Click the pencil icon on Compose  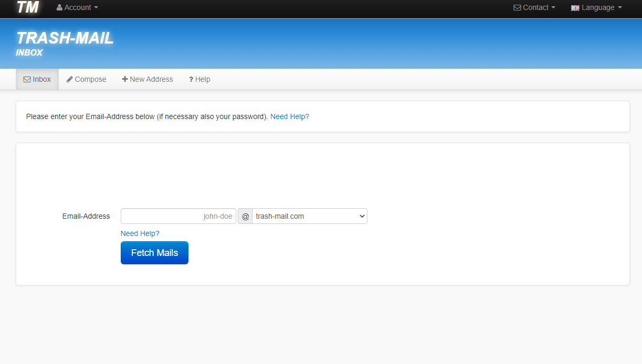(x=70, y=79)
